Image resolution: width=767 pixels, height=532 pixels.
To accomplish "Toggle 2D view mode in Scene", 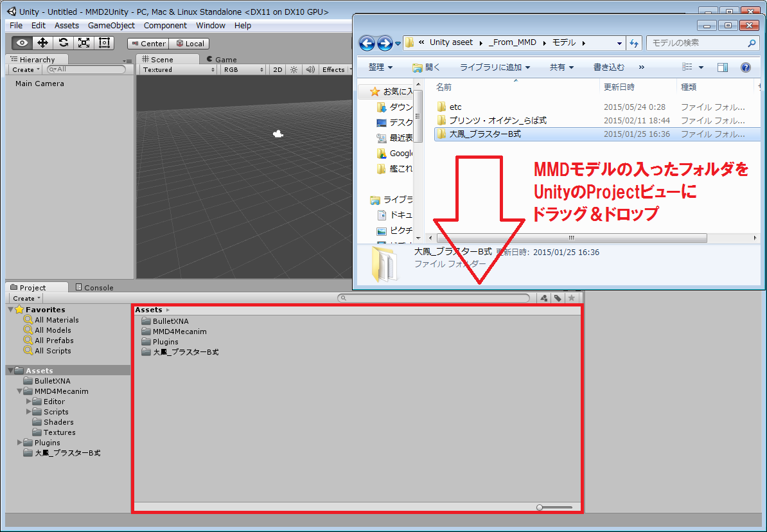I will [278, 70].
